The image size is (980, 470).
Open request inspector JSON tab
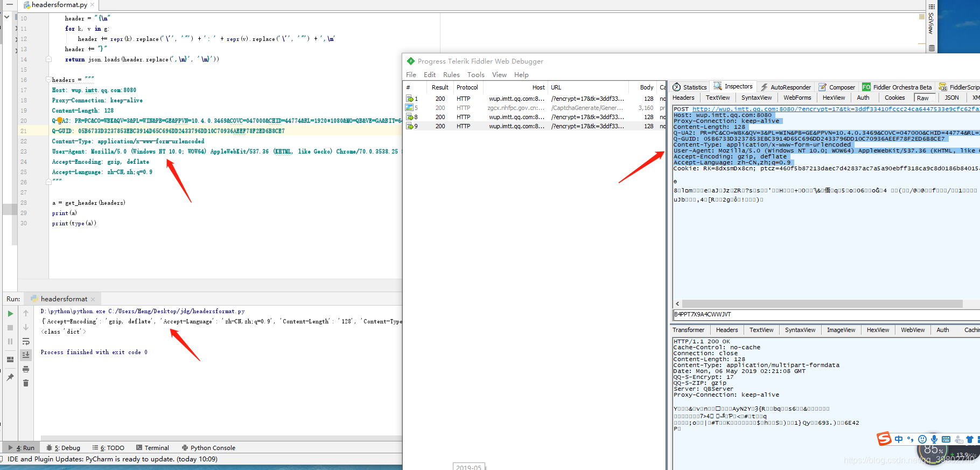pyautogui.click(x=951, y=98)
